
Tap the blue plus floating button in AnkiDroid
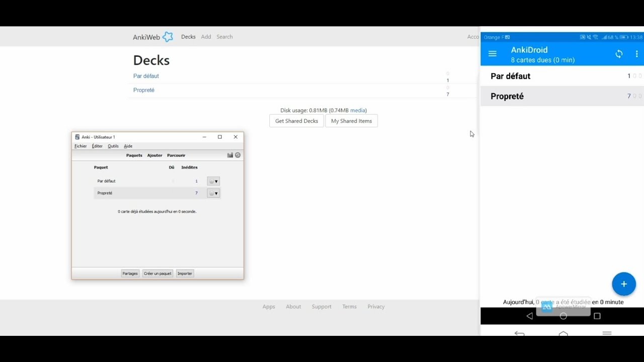click(x=624, y=284)
